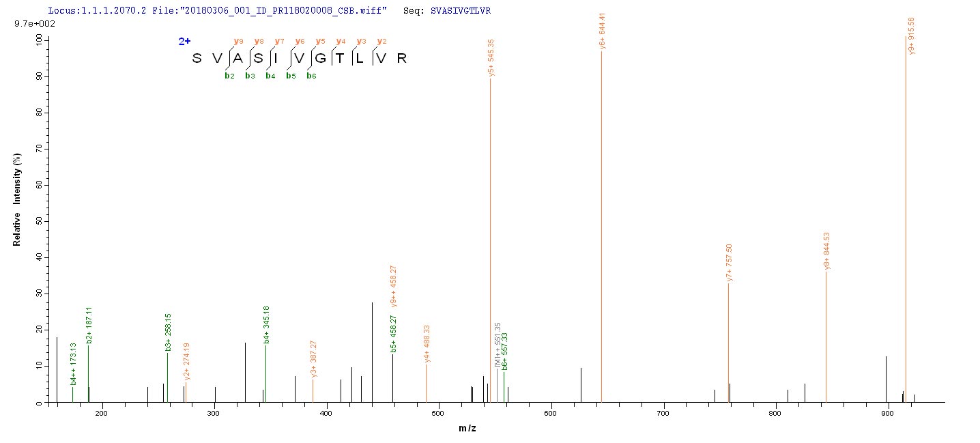Click the b3+ 258.15 peak label
This screenshot has height=443, width=980.
[x=169, y=332]
